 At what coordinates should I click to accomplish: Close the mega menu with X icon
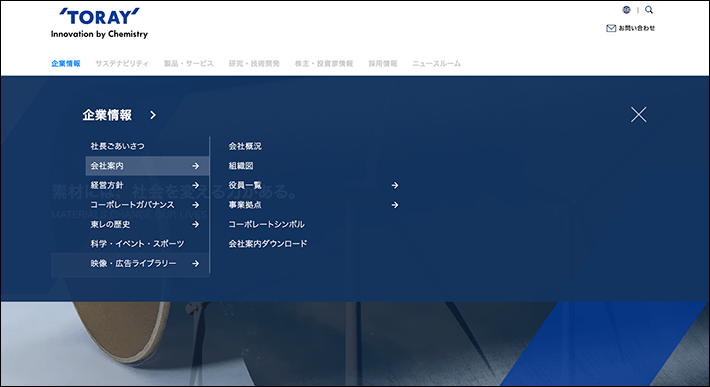[638, 115]
